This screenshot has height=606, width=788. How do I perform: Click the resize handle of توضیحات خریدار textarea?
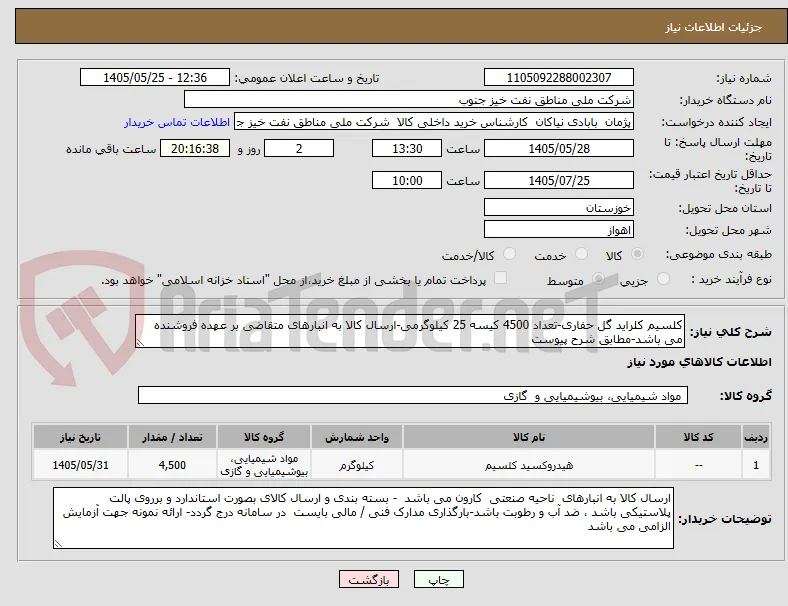(58, 543)
